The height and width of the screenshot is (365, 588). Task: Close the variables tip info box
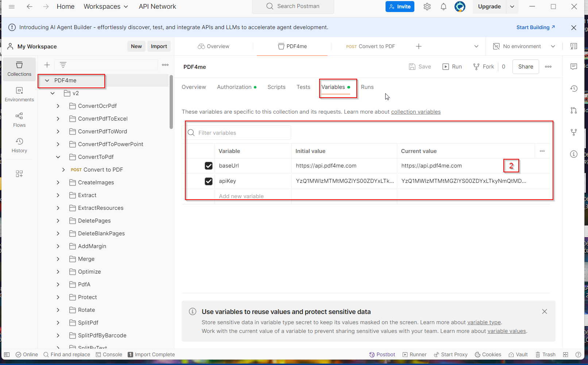pyautogui.click(x=545, y=311)
